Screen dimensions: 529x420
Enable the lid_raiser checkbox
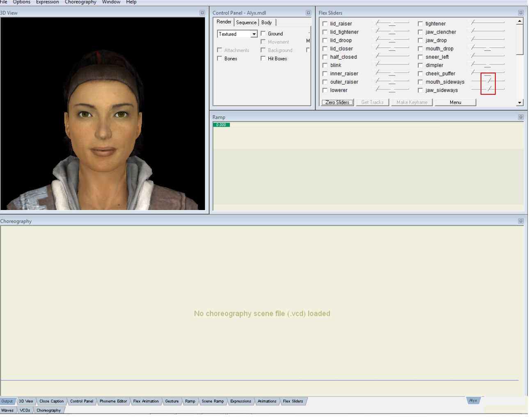[x=325, y=24]
